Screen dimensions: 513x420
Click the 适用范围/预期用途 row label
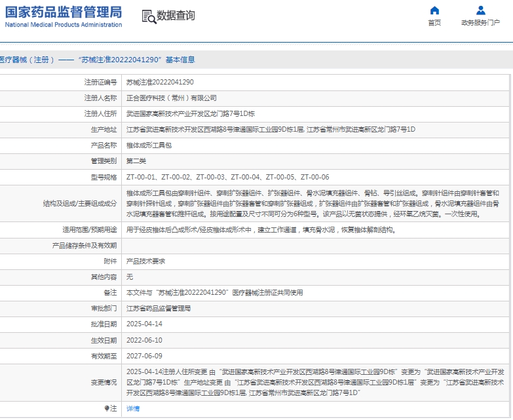[90, 229]
